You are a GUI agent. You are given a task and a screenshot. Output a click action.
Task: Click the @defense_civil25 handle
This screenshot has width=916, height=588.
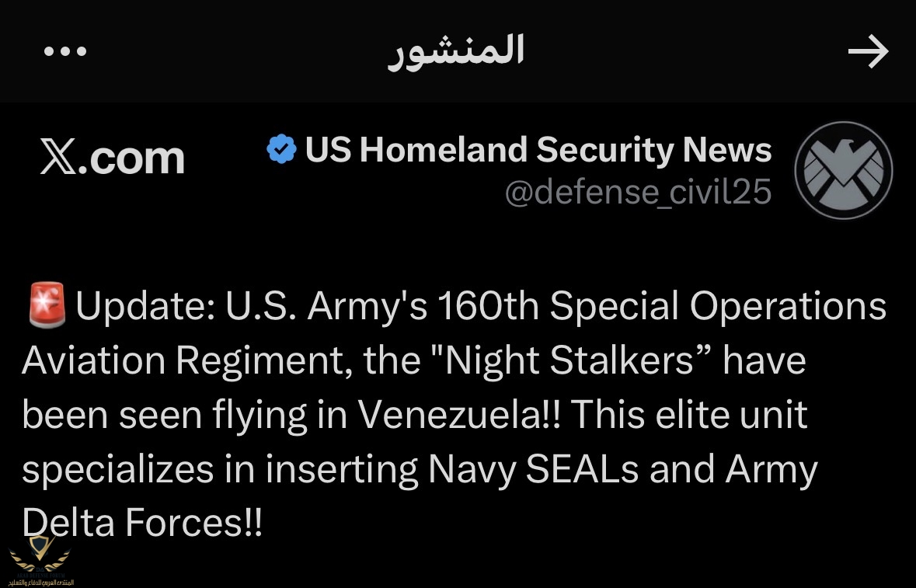638,192
